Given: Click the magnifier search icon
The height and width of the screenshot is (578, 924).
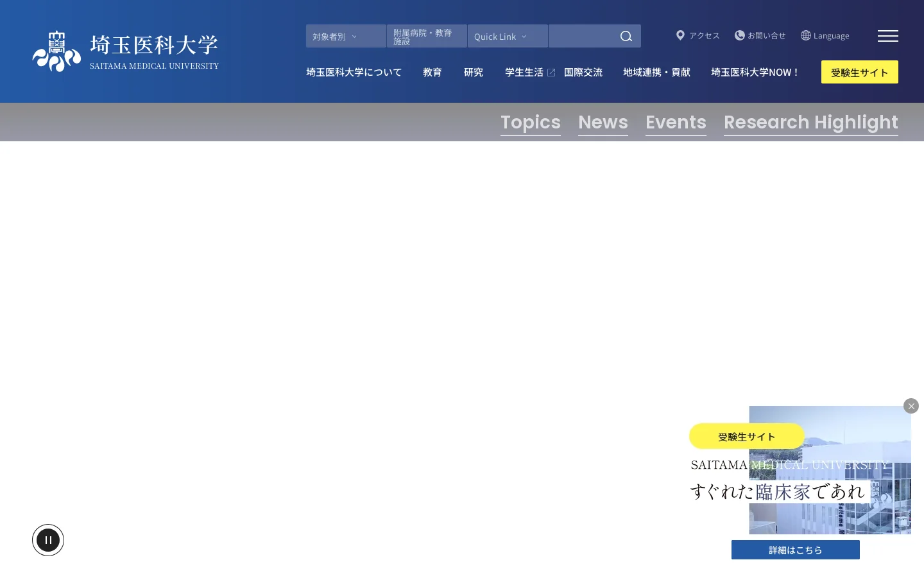Looking at the screenshot, I should pos(626,36).
